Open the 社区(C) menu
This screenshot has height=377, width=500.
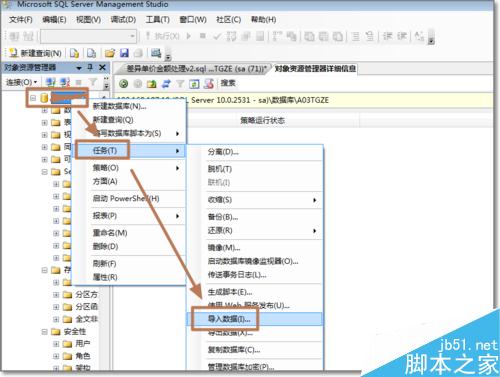click(x=228, y=20)
